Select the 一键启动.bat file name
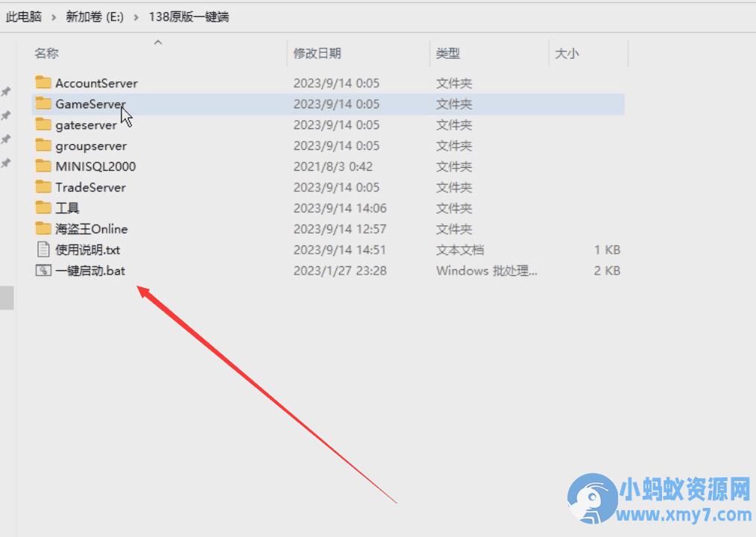Screen dimensions: 756x537 [90, 270]
